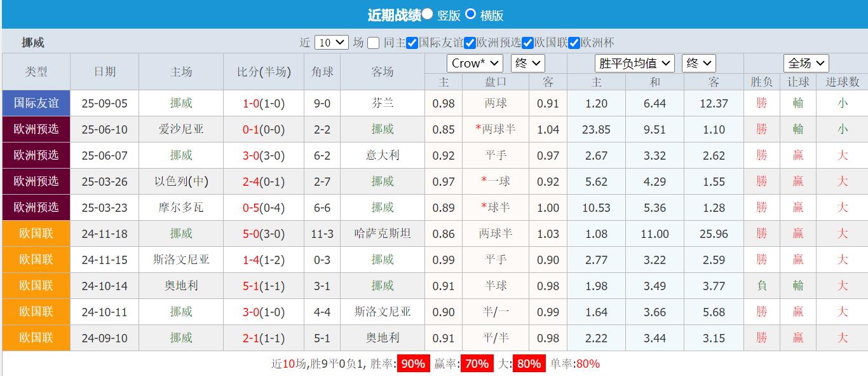Open the 终 dropdown beside 胜平负均值

tap(698, 62)
